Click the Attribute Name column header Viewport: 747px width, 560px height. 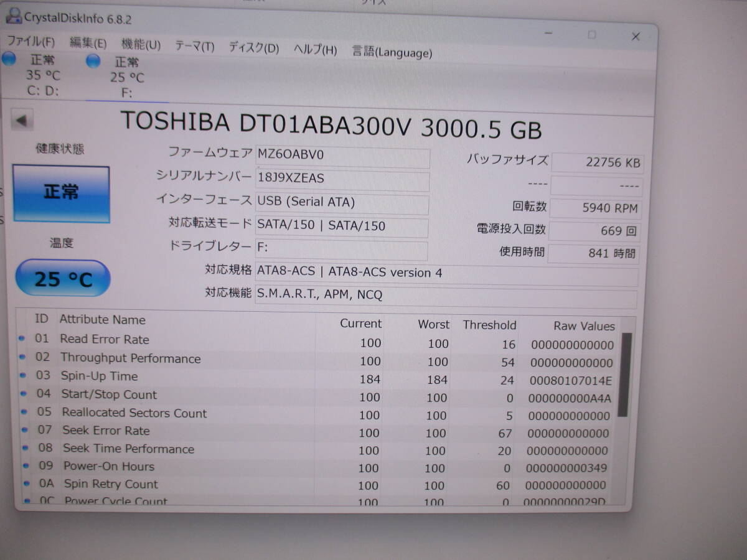point(103,320)
